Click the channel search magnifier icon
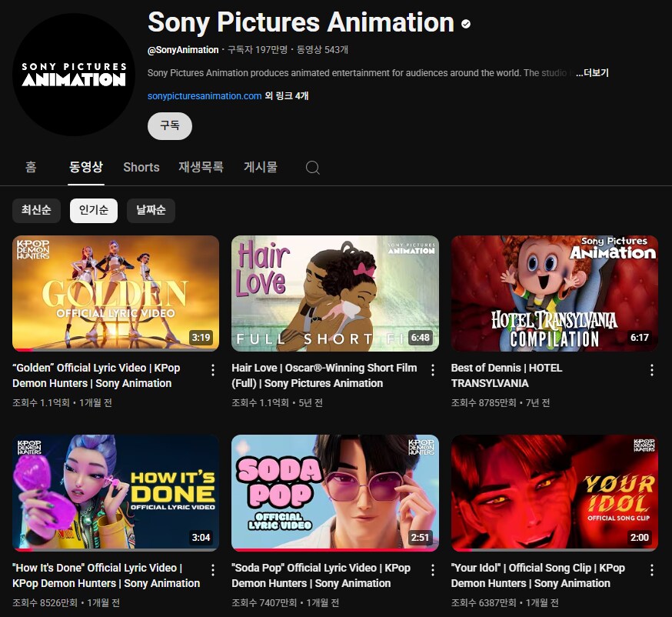 [x=312, y=167]
